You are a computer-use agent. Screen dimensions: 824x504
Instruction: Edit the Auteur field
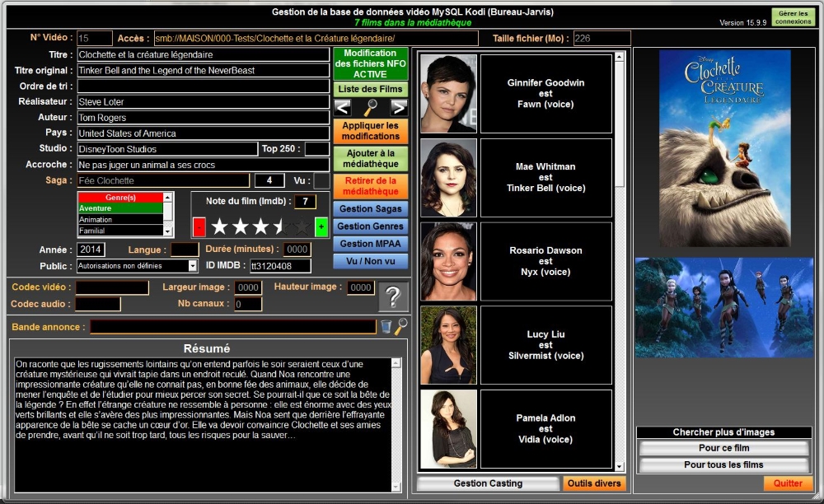click(204, 118)
